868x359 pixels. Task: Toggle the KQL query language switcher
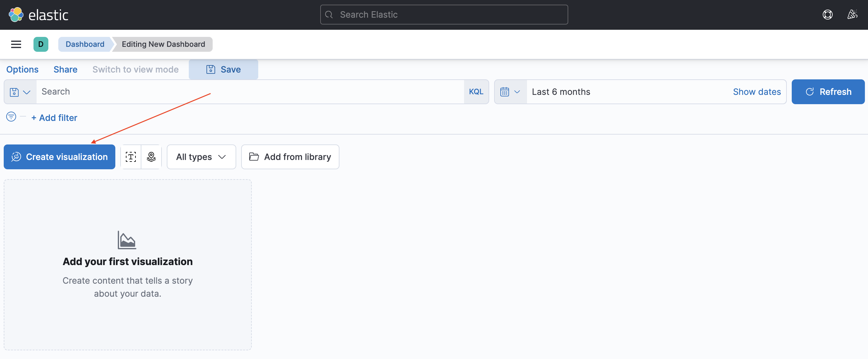tap(476, 92)
